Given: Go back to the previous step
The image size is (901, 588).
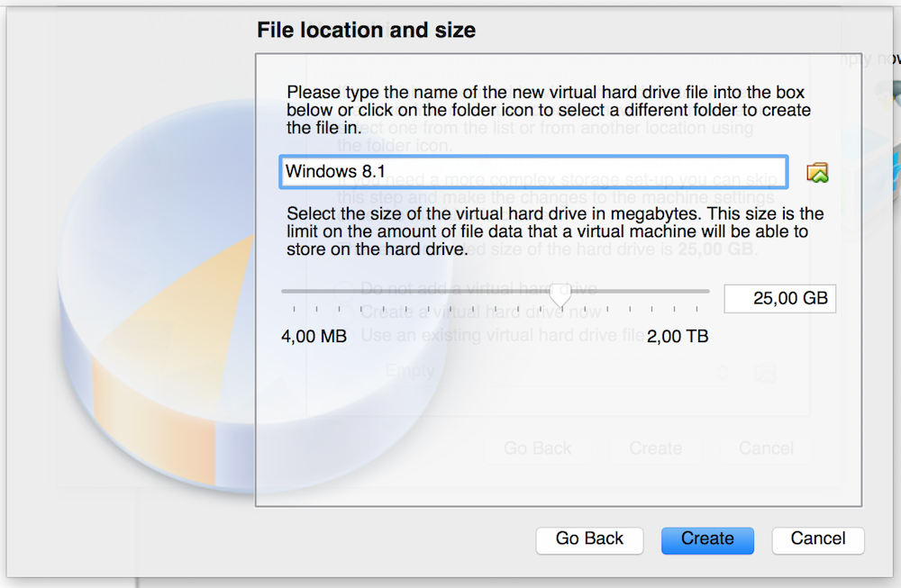Looking at the screenshot, I should click(x=589, y=539).
